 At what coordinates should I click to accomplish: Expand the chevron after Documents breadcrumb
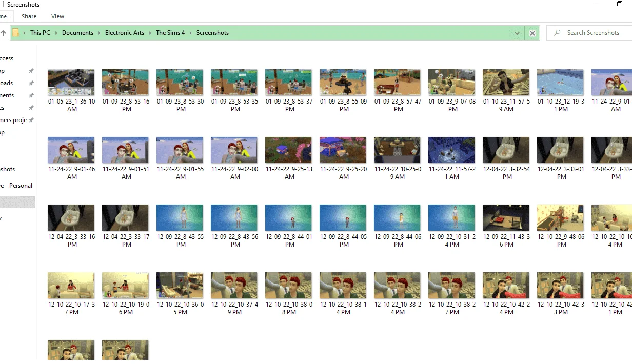(x=100, y=33)
